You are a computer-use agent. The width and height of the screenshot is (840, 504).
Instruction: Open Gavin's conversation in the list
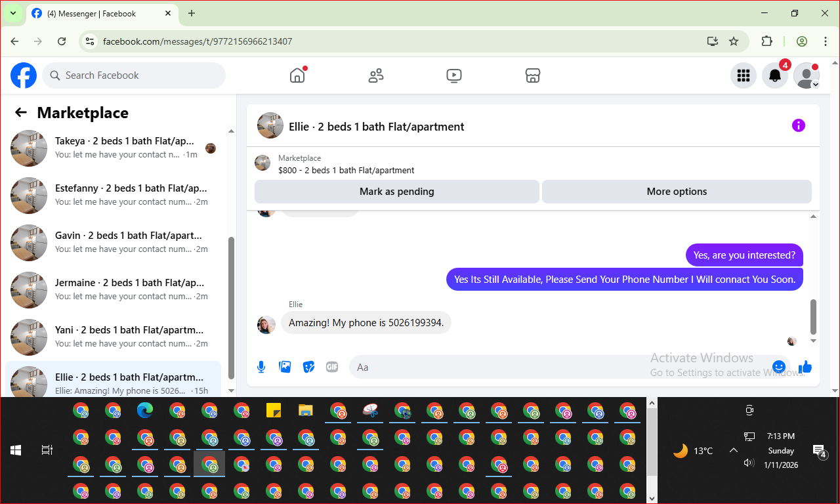tap(114, 243)
